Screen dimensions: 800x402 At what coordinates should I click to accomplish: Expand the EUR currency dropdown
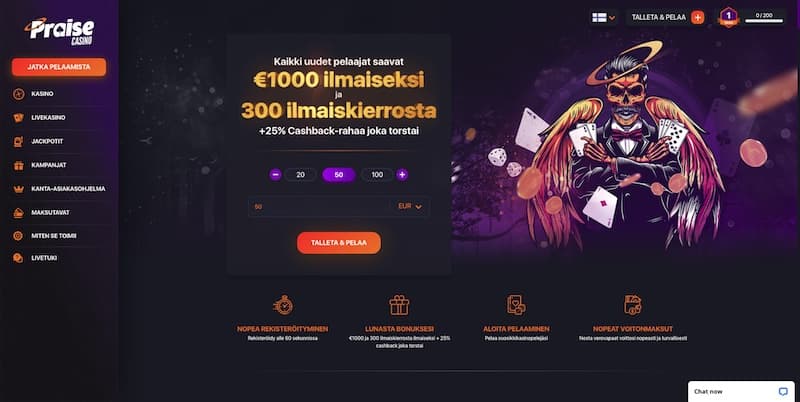pyautogui.click(x=410, y=207)
